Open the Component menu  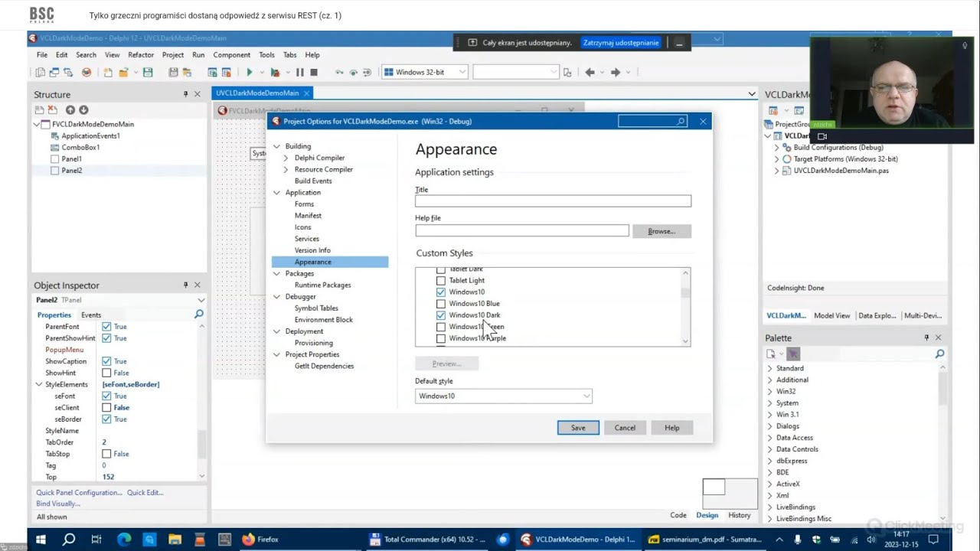pos(232,55)
